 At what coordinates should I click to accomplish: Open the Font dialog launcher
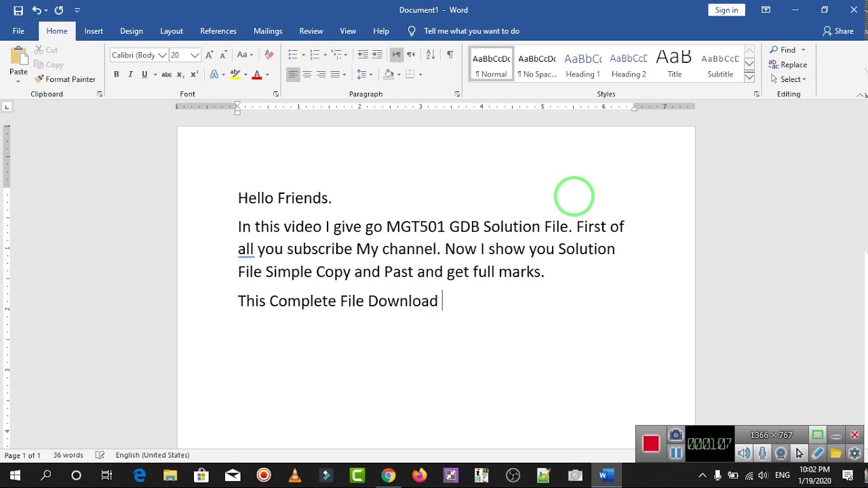[275, 94]
